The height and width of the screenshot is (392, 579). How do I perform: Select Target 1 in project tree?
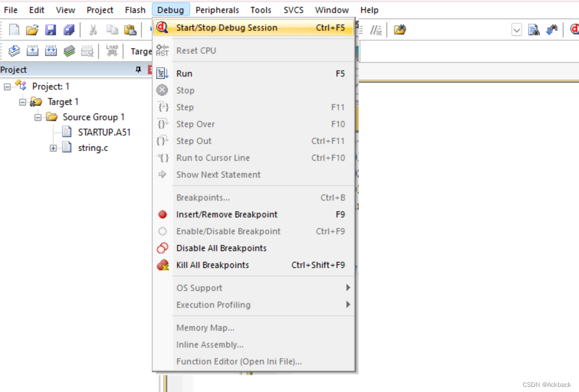click(63, 102)
